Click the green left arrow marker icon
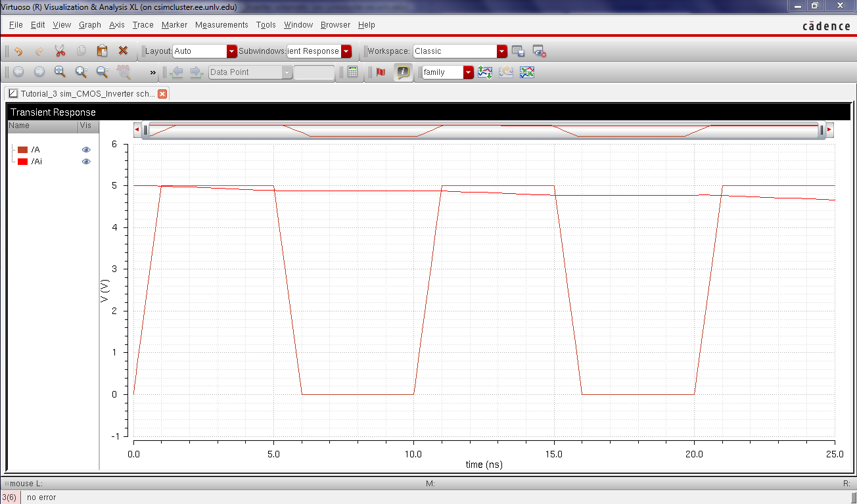857x504 pixels. coord(176,72)
